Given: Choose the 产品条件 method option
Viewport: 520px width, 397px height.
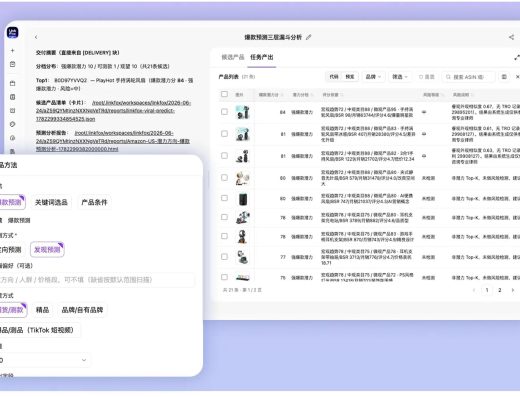Looking at the screenshot, I should point(94,202).
